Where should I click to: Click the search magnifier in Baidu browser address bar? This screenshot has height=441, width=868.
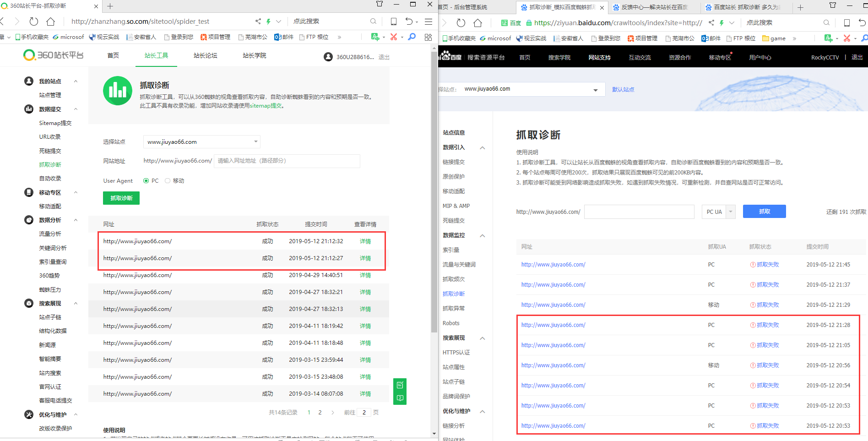pyautogui.click(x=826, y=23)
